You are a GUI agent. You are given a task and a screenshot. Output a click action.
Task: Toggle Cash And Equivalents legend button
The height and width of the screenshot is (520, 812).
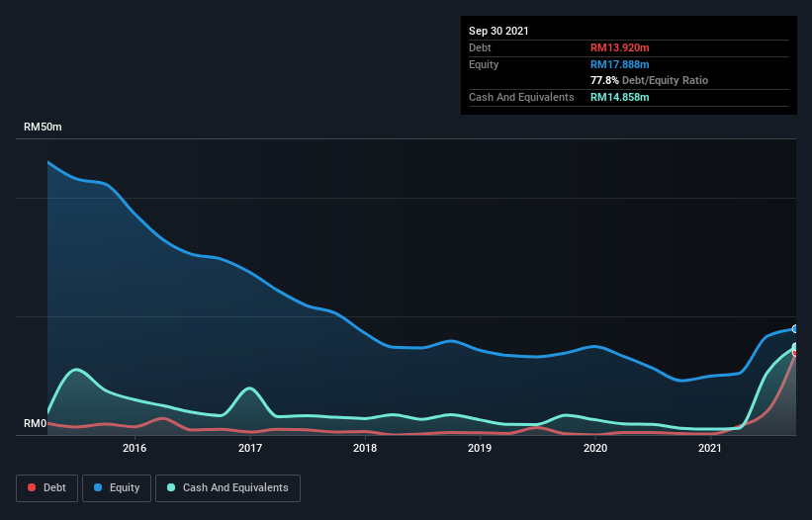click(x=227, y=488)
